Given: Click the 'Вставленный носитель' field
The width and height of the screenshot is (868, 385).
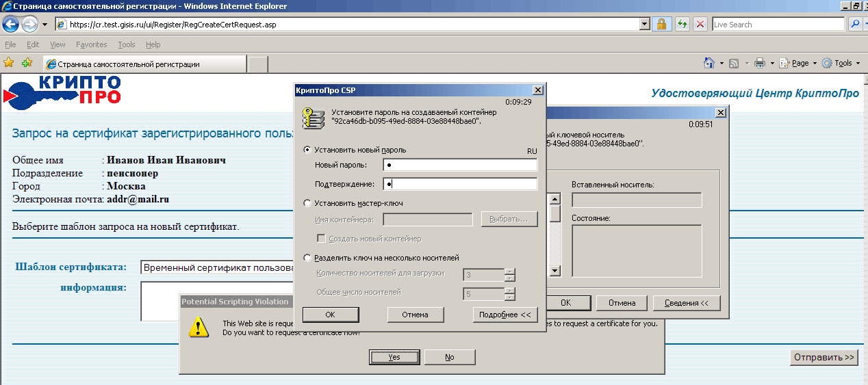Looking at the screenshot, I should pyautogui.click(x=637, y=200).
